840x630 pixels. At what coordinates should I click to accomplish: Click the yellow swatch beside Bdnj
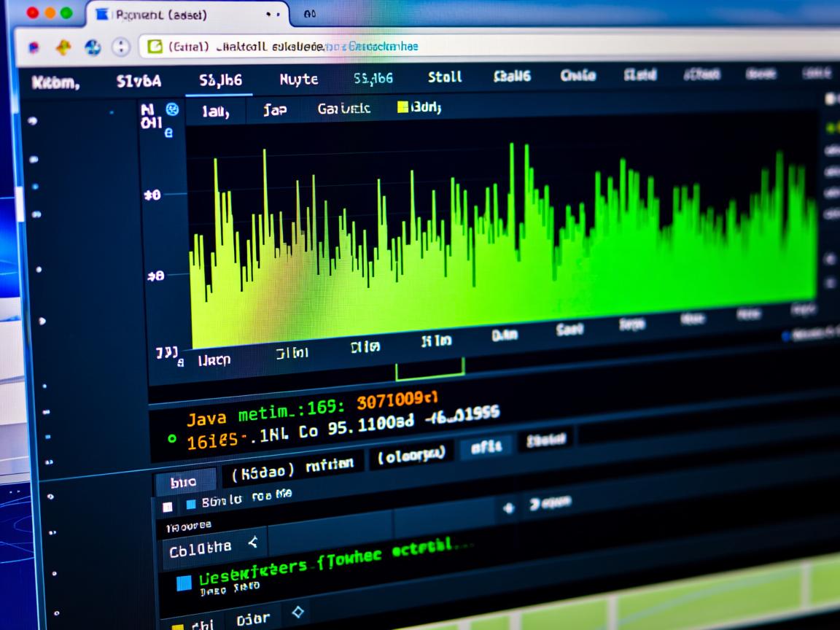(x=402, y=108)
